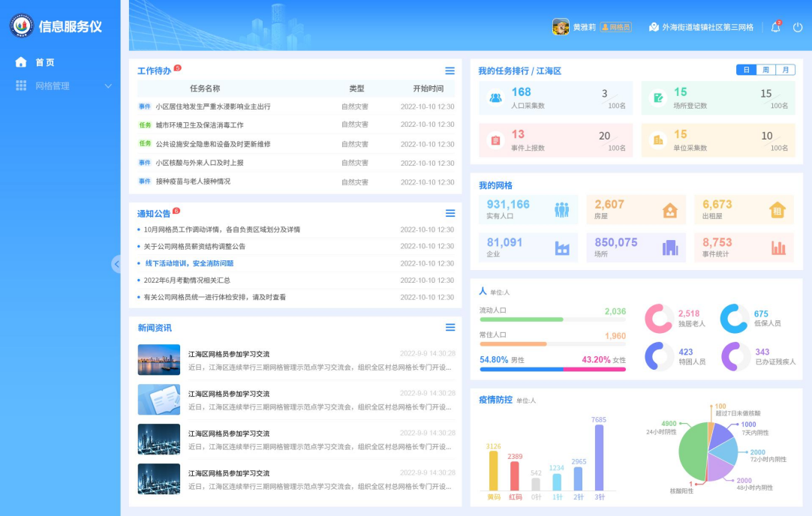Open the 线下活动培训,安全消防问题 notice
Image resolution: width=812 pixels, height=516 pixels.
(x=189, y=263)
